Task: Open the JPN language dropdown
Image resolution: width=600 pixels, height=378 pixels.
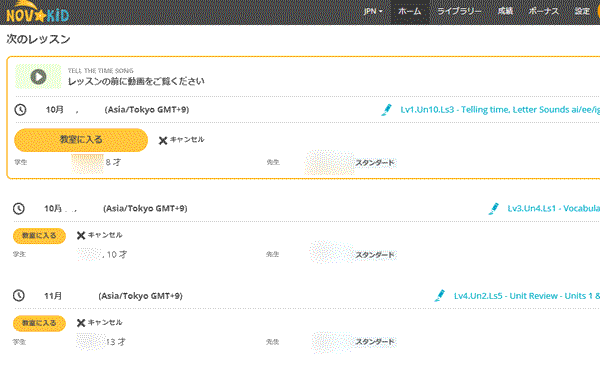Action: coord(373,11)
